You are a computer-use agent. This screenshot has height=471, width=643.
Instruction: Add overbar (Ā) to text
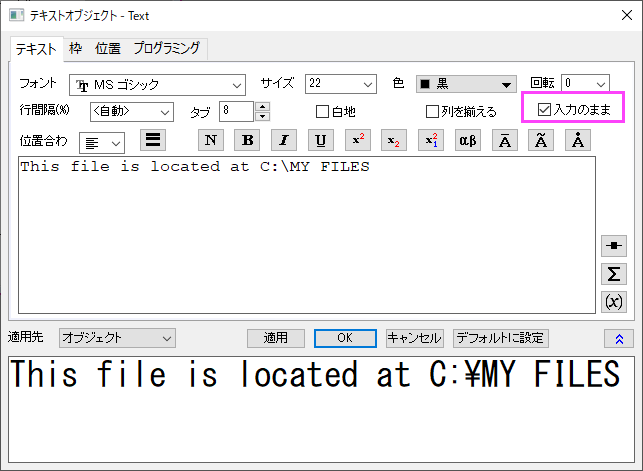505,140
